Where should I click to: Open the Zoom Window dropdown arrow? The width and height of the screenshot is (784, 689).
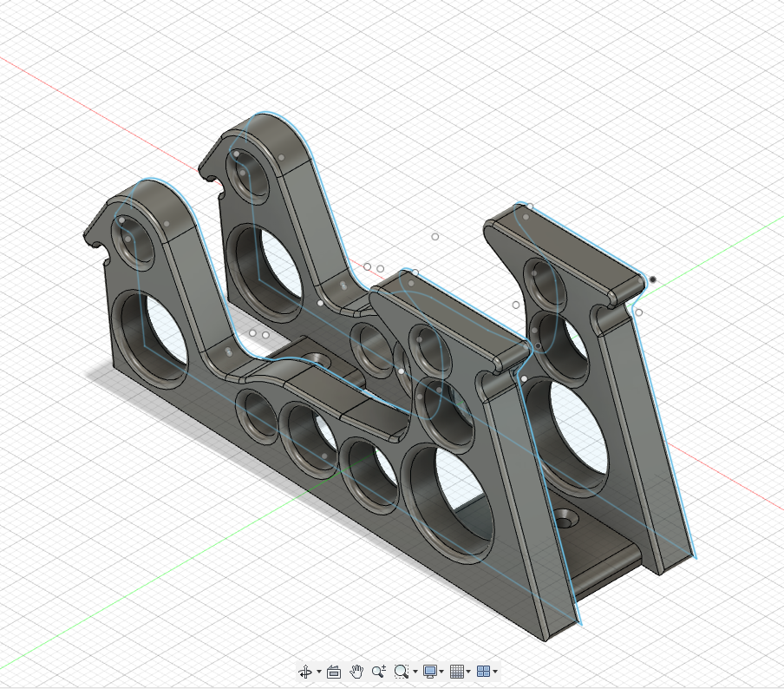[x=415, y=673]
